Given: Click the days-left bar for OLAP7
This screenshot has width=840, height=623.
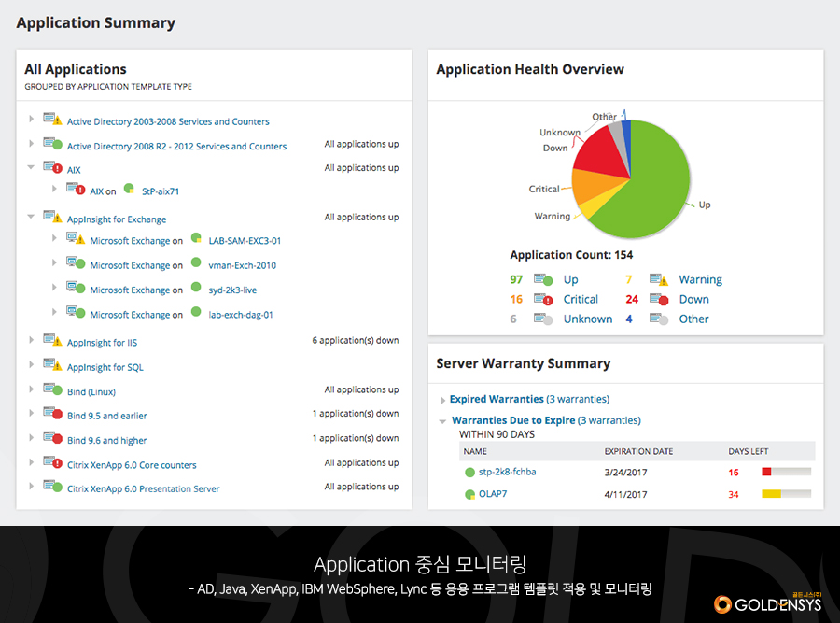Looking at the screenshot, I should point(786,494).
